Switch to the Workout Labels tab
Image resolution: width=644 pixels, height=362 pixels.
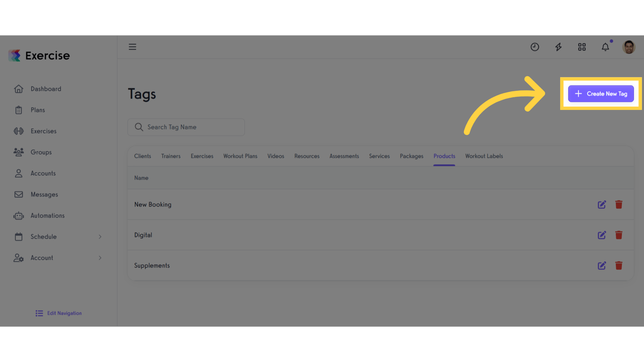point(484,156)
